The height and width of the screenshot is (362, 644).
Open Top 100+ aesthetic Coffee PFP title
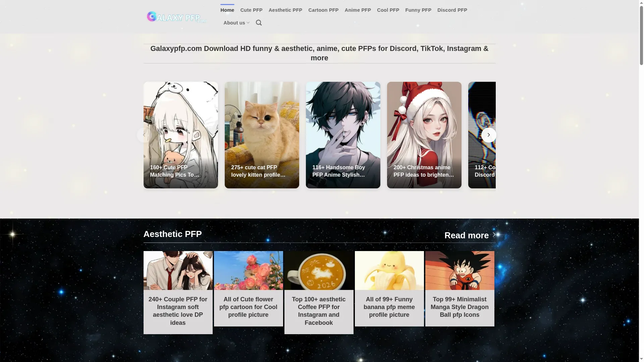point(319,311)
